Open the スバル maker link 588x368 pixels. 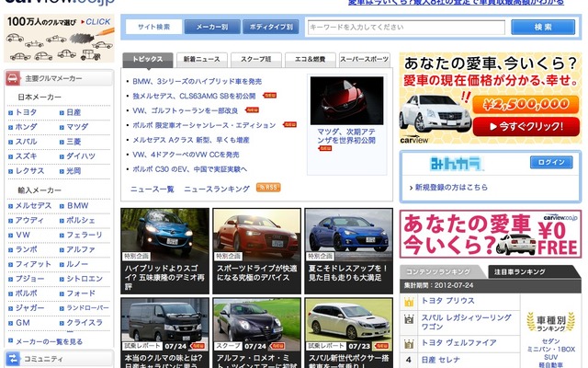[27, 142]
